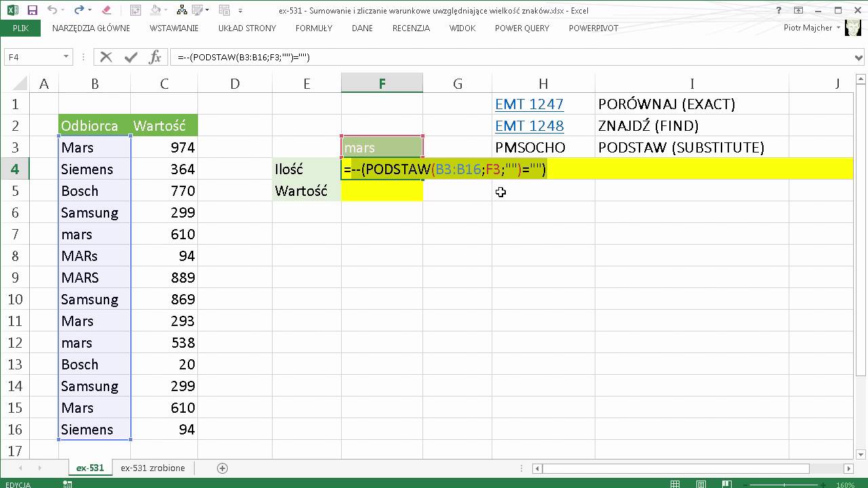Viewport: 868px width, 488px height.
Task: Open the PLIK file tab
Action: [20, 28]
